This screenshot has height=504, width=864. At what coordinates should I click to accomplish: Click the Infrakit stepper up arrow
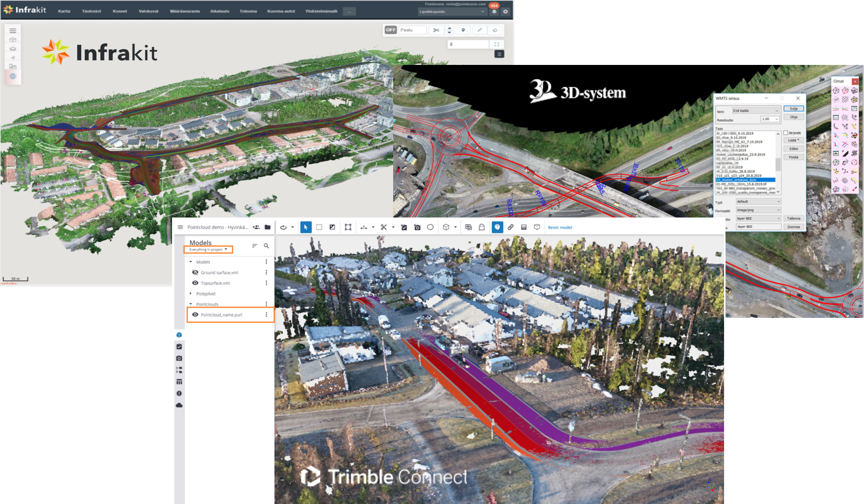[449, 28]
